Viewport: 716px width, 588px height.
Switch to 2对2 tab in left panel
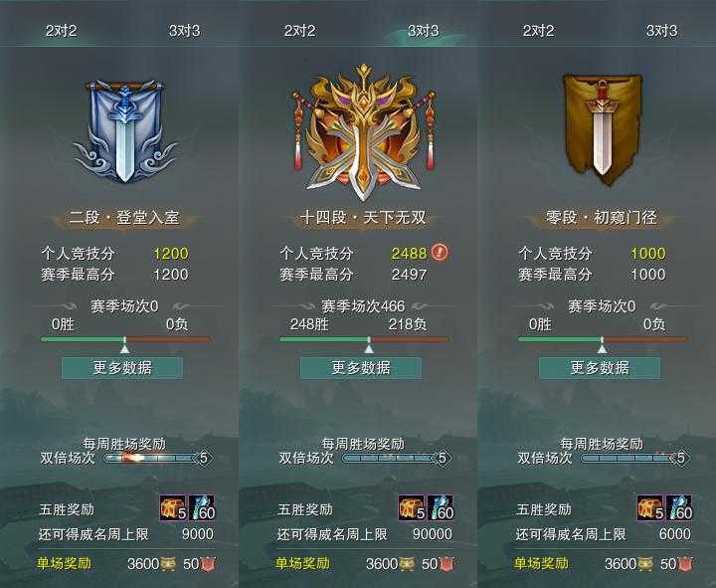pos(62,31)
